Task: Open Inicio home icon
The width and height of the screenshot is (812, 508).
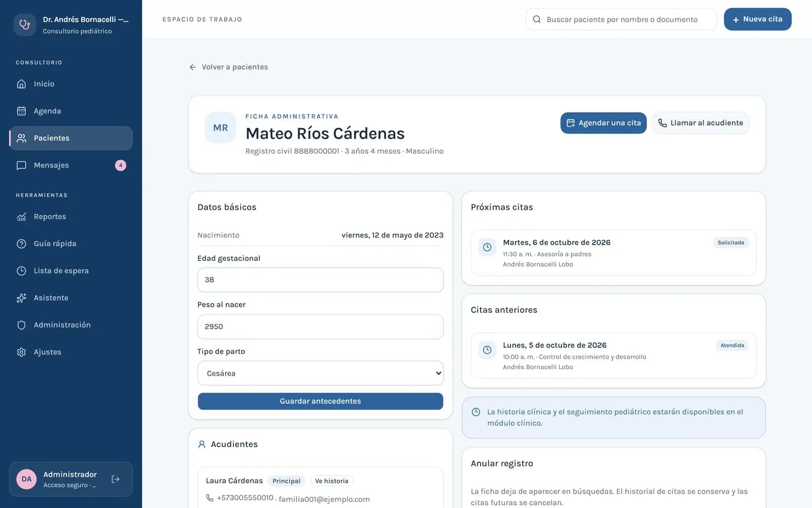Action: (21, 84)
